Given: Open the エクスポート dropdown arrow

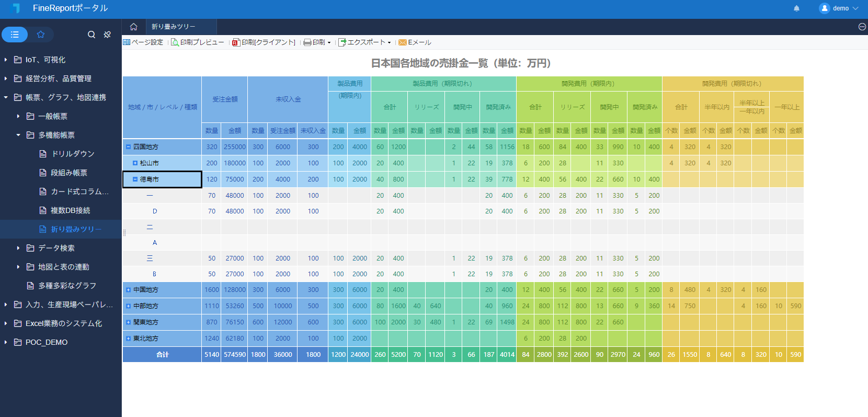Looking at the screenshot, I should pyautogui.click(x=390, y=43).
